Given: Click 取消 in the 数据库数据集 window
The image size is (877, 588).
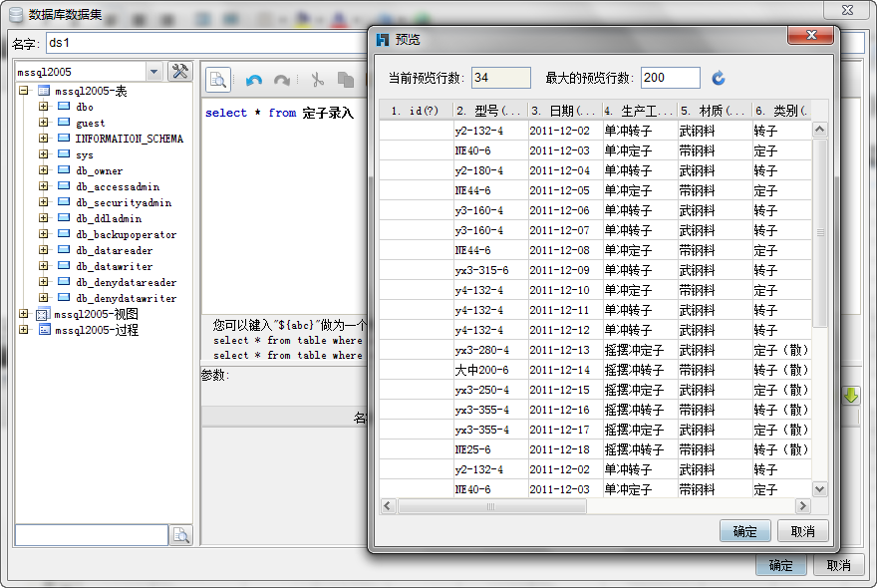Looking at the screenshot, I should (x=838, y=565).
